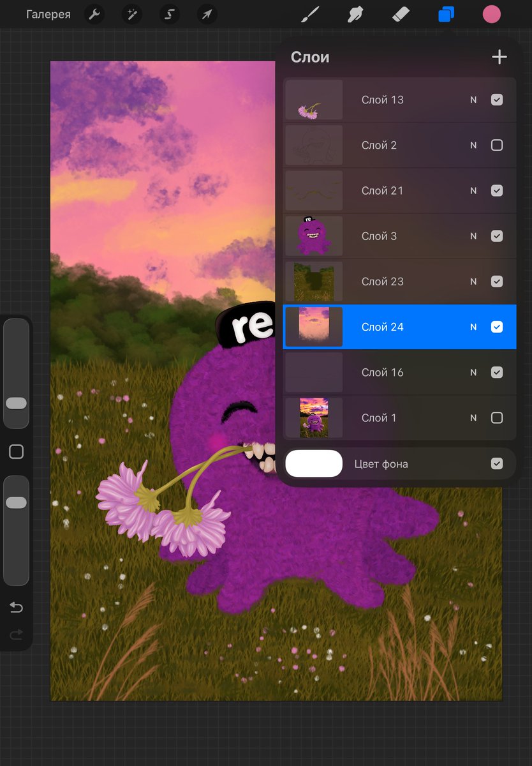Screen dimensions: 532x766
Task: Select the layer named Слой 3
Action: click(380, 236)
